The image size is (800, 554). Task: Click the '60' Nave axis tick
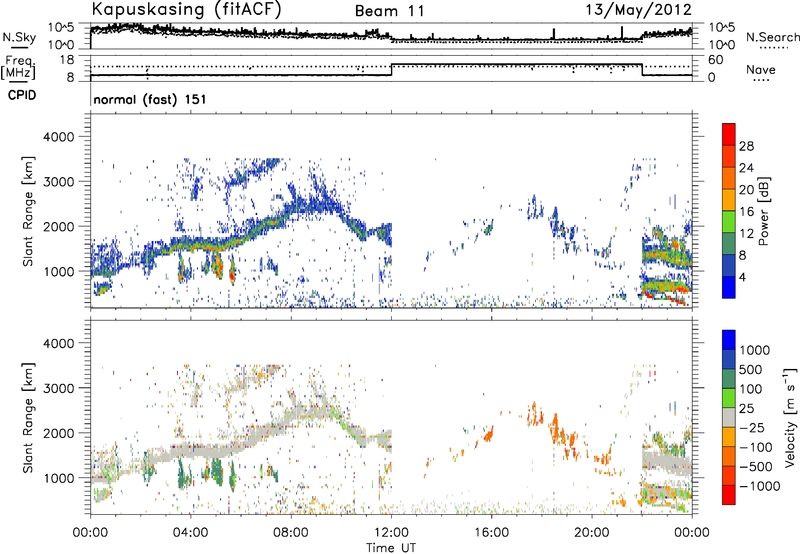coord(716,60)
